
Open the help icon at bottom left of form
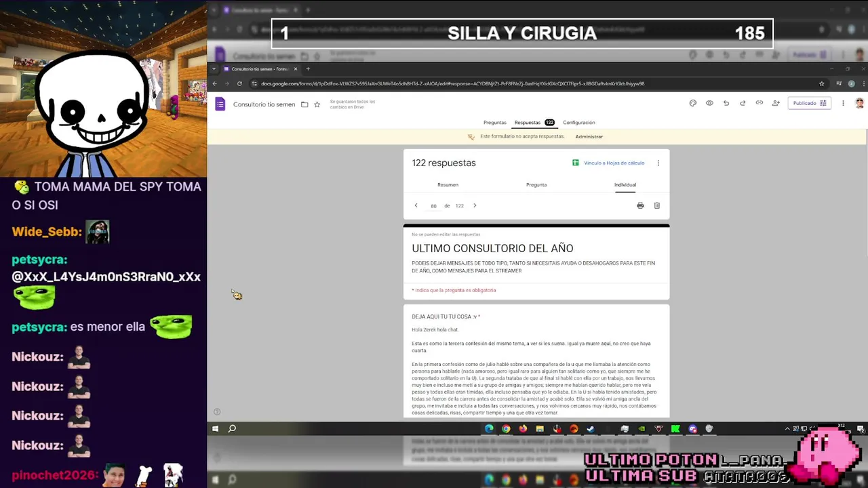pyautogui.click(x=217, y=411)
